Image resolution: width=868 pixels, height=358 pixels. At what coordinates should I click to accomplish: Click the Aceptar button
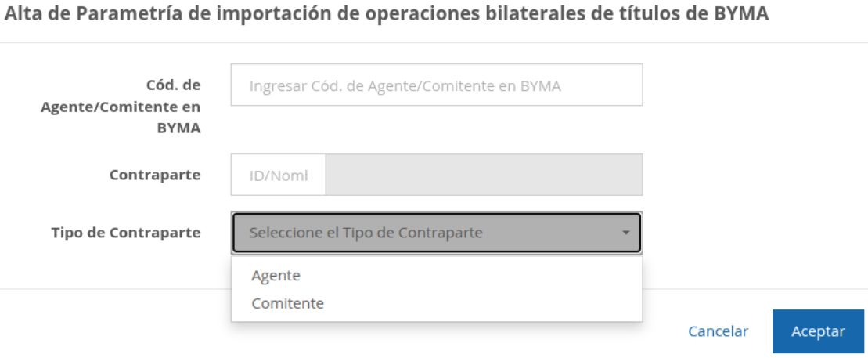pos(818,331)
